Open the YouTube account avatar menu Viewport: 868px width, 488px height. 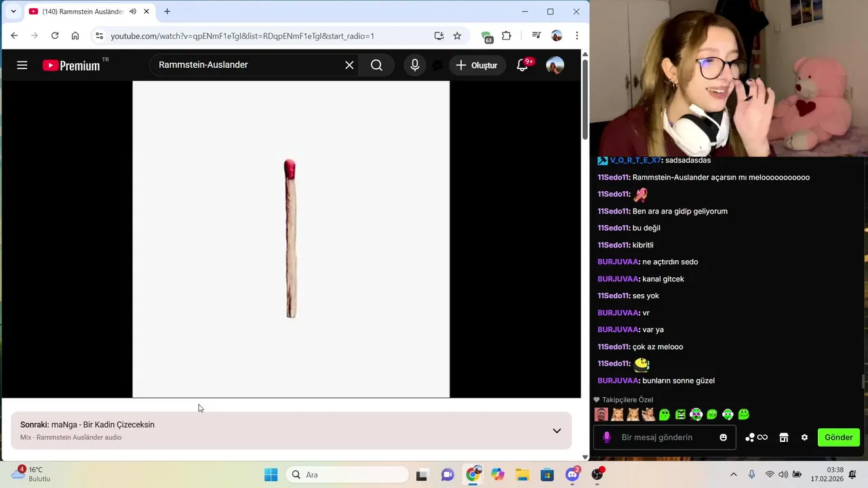click(555, 65)
